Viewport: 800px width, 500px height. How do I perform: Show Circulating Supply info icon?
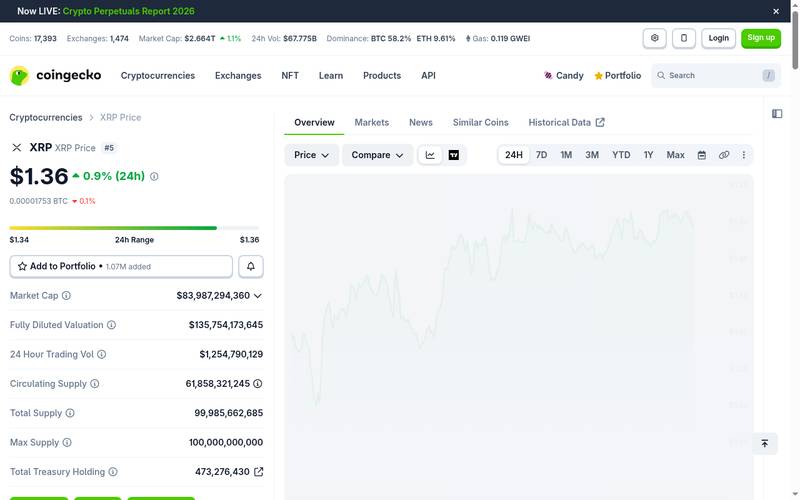click(x=94, y=384)
